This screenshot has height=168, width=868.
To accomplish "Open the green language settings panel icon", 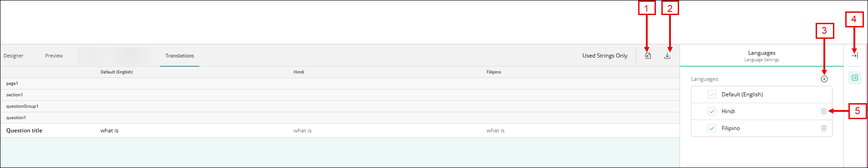I will [855, 78].
